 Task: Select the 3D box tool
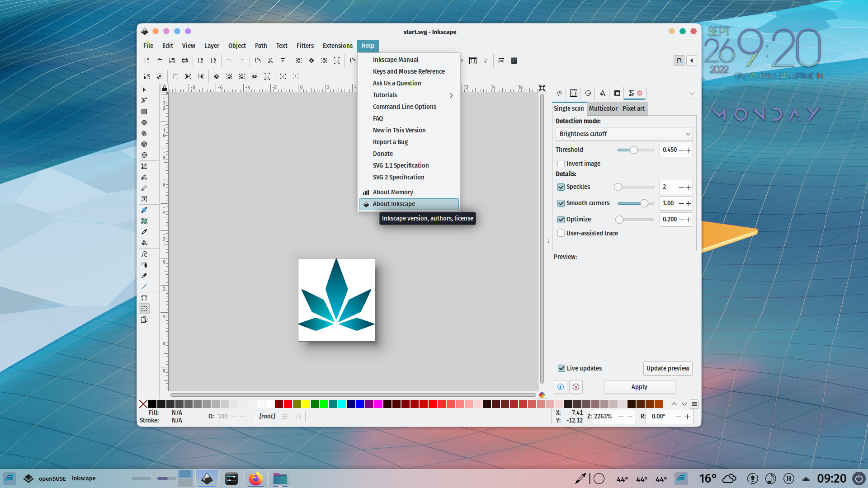(x=144, y=144)
